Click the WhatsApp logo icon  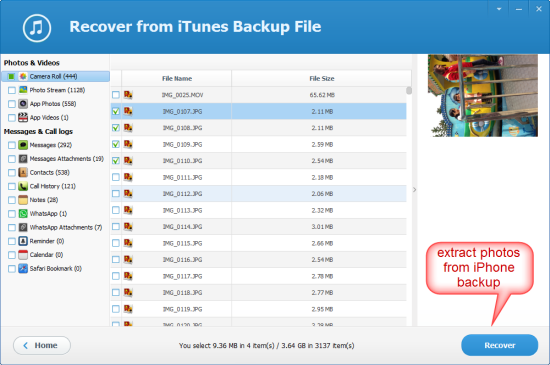pos(23,214)
